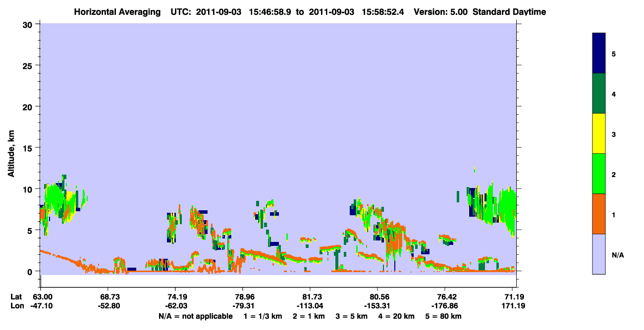Viewport: 644px width, 330px height.
Task: Click the '4 = 20 km' legend text
Action: pos(397,316)
